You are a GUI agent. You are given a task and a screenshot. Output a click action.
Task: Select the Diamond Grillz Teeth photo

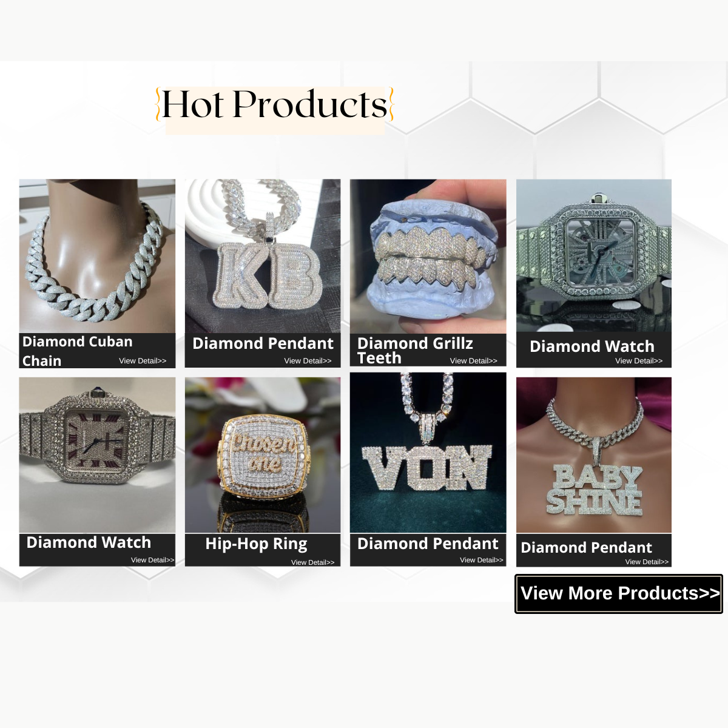tap(428, 255)
